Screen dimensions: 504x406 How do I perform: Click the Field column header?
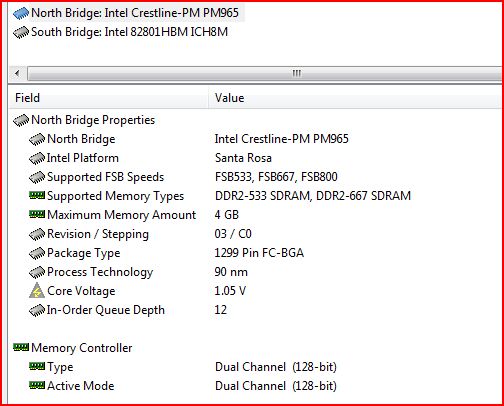[x=108, y=98]
